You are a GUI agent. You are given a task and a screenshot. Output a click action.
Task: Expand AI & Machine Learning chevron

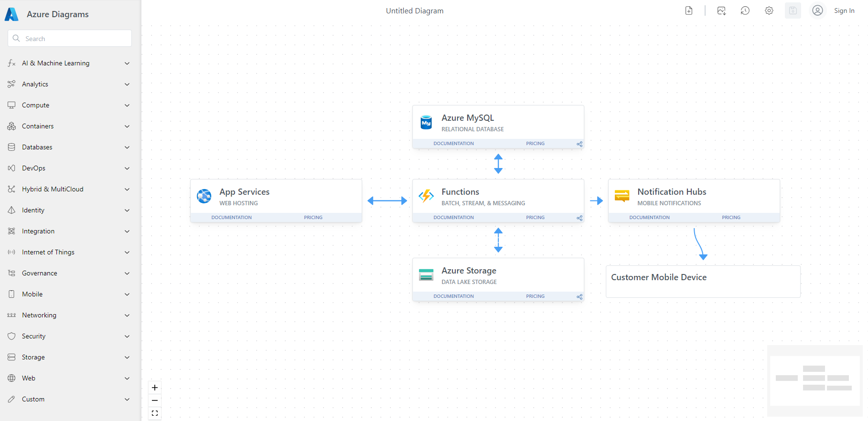coord(127,63)
